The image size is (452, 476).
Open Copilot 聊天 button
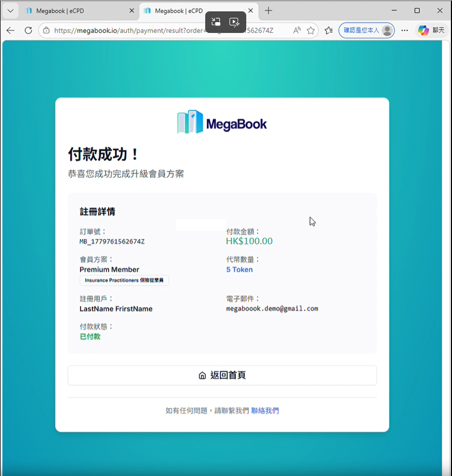click(x=431, y=30)
